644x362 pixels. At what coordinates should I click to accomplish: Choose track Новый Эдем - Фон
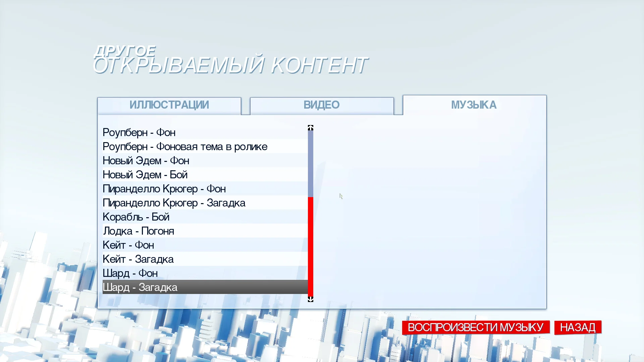click(205, 161)
